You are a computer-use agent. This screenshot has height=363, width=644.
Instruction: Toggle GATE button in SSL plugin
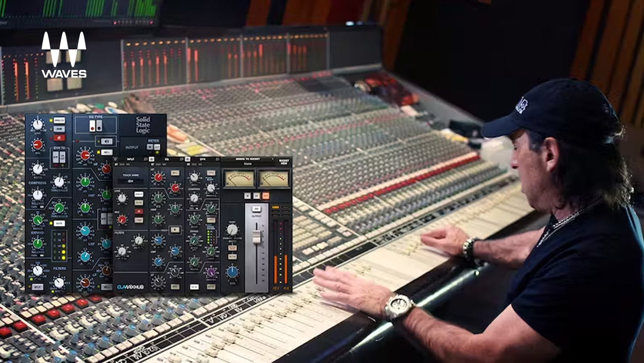(x=59, y=224)
